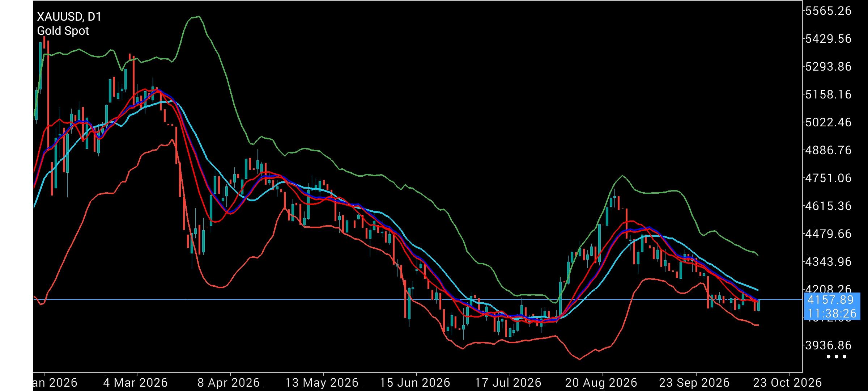Click the current price label 4157.89
Image resolution: width=868 pixels, height=391 pixels.
click(x=830, y=300)
